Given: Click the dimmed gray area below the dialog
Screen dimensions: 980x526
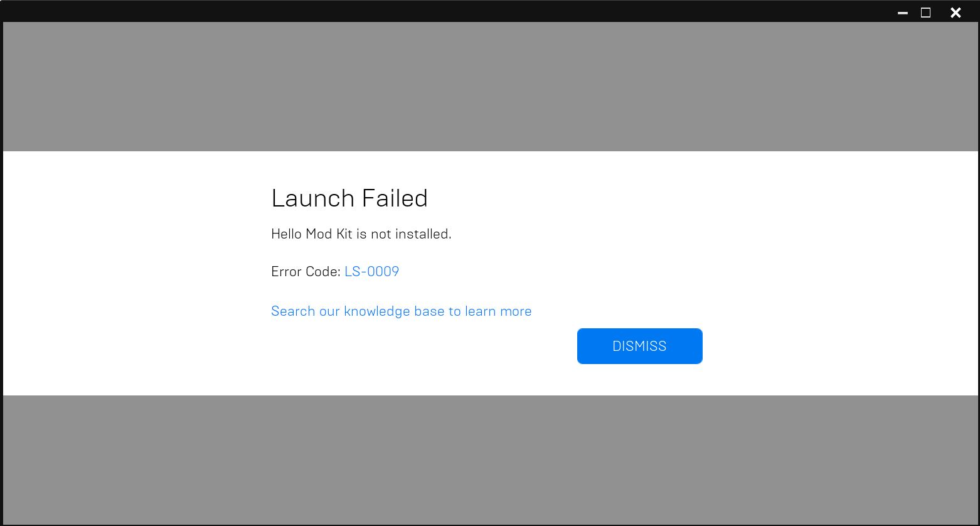Looking at the screenshot, I should tap(489, 459).
